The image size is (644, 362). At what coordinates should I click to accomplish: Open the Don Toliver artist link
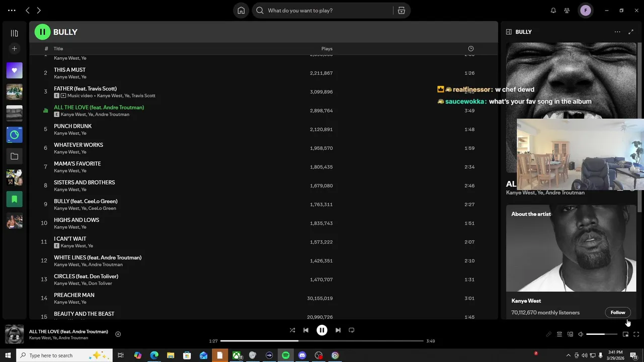click(x=100, y=283)
